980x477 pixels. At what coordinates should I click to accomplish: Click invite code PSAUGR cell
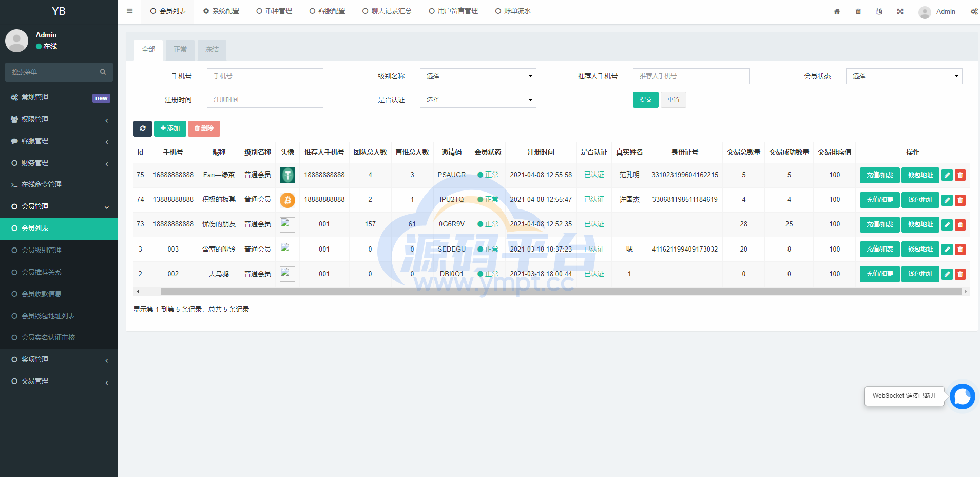pos(452,175)
